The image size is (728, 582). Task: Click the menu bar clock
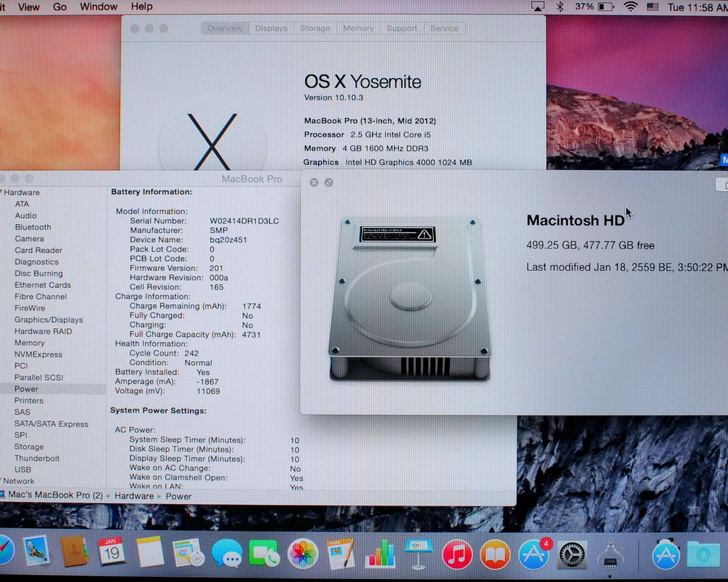pyautogui.click(x=697, y=7)
